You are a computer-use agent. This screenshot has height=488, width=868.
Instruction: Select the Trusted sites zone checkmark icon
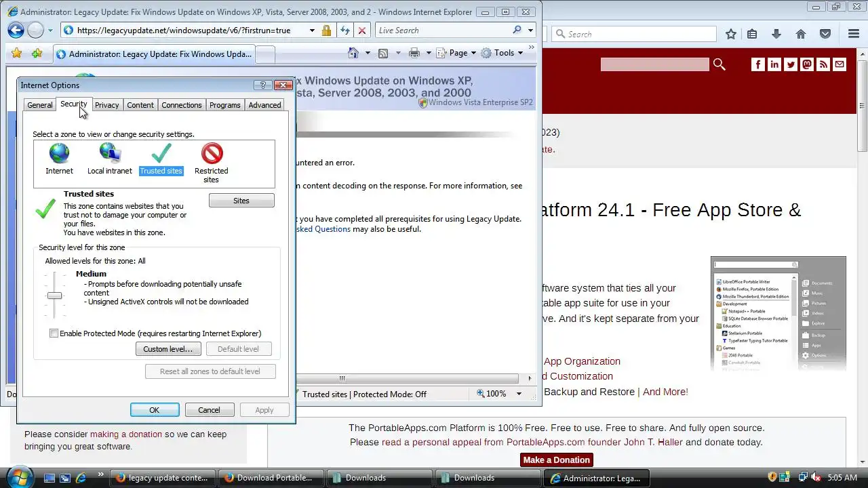point(161,154)
